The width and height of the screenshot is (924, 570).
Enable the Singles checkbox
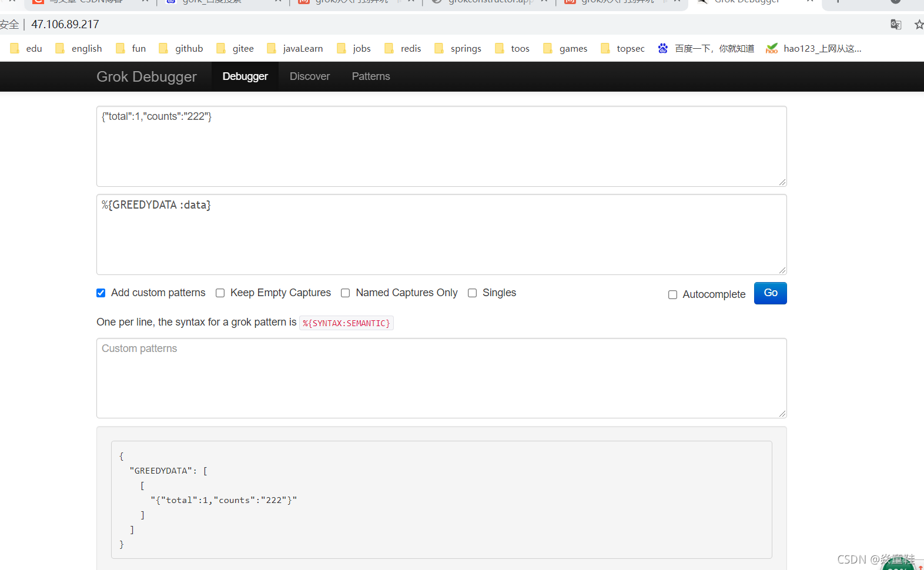pyautogui.click(x=473, y=293)
